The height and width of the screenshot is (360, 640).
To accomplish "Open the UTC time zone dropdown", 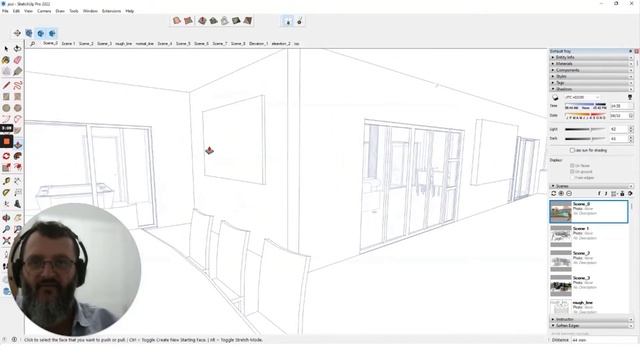I will pos(582,98).
